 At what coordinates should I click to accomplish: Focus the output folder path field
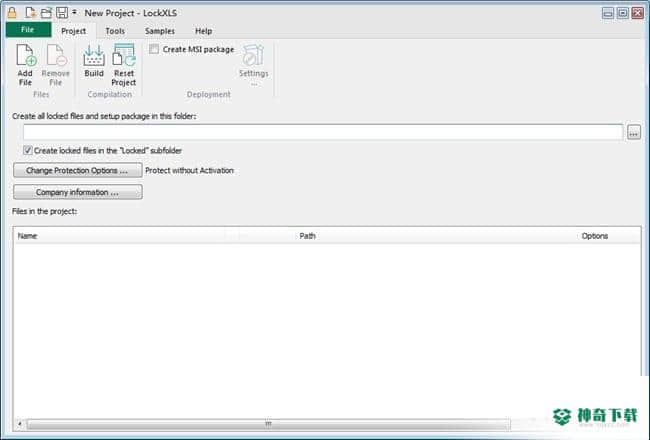323,132
